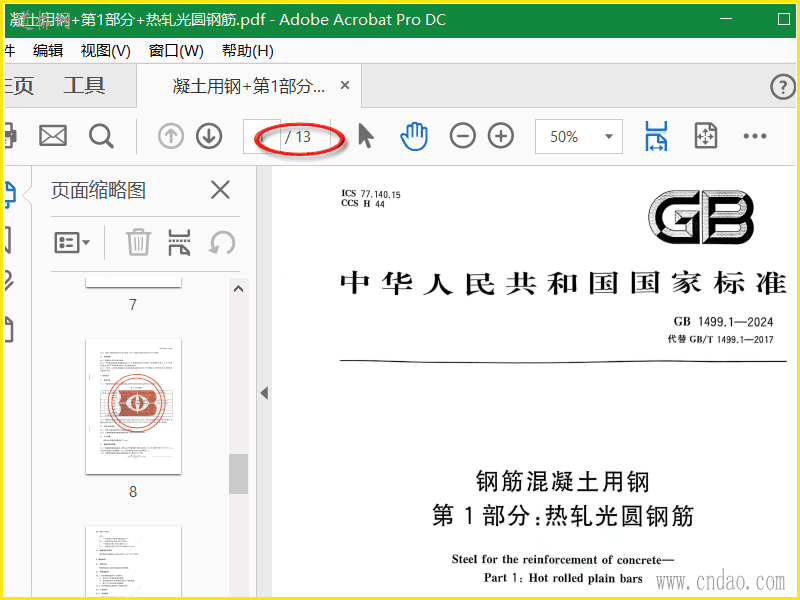Viewport: 800px width, 600px height.
Task: Click the title "钢筋混凝土用钢"
Action: (x=563, y=482)
